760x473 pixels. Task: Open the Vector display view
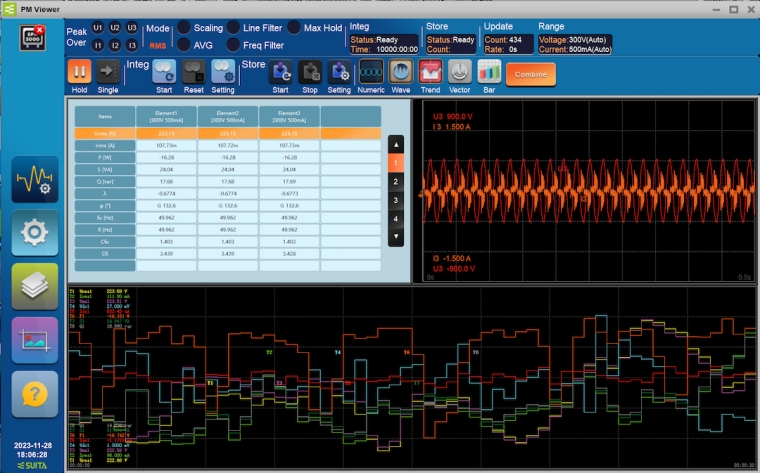[459, 73]
